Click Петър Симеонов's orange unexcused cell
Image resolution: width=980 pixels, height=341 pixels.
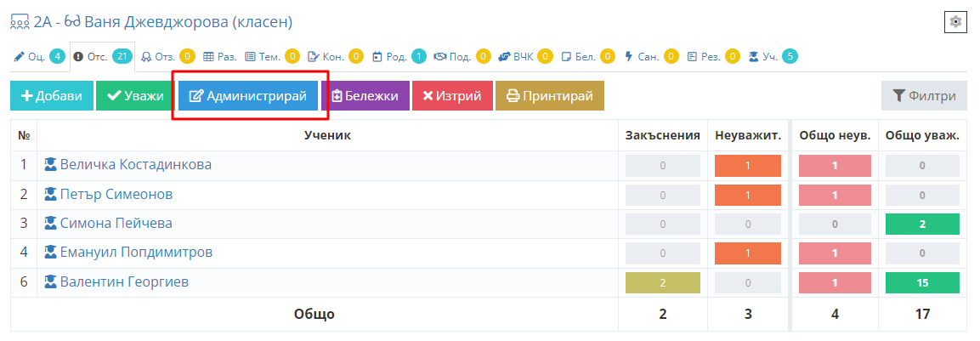[748, 196]
